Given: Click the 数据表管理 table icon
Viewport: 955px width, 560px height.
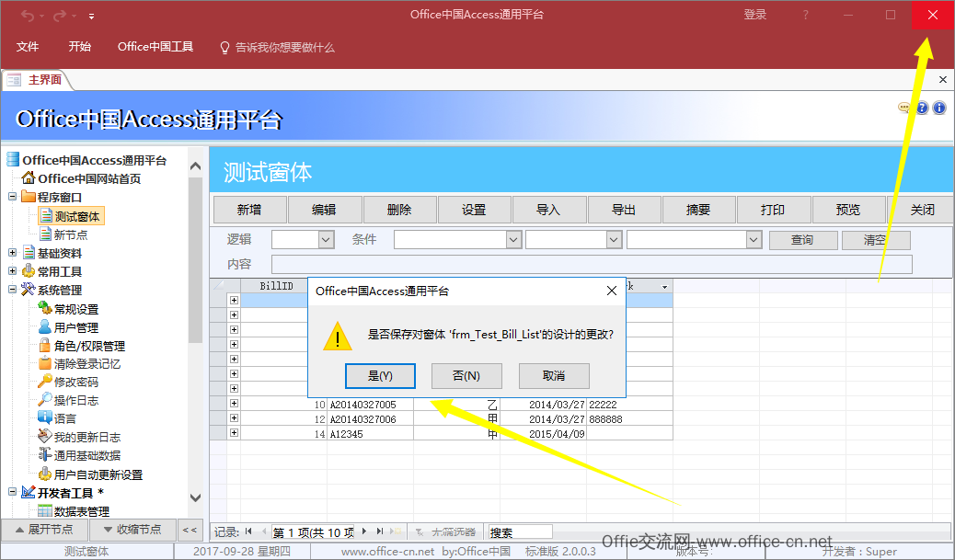Looking at the screenshot, I should pos(45,510).
